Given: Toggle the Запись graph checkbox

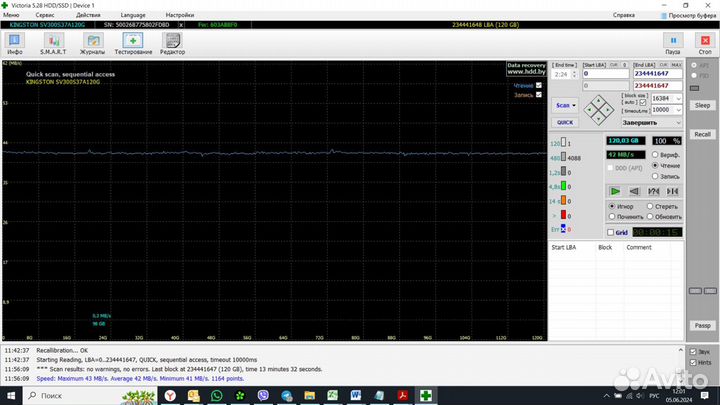Looking at the screenshot, I should [x=539, y=95].
